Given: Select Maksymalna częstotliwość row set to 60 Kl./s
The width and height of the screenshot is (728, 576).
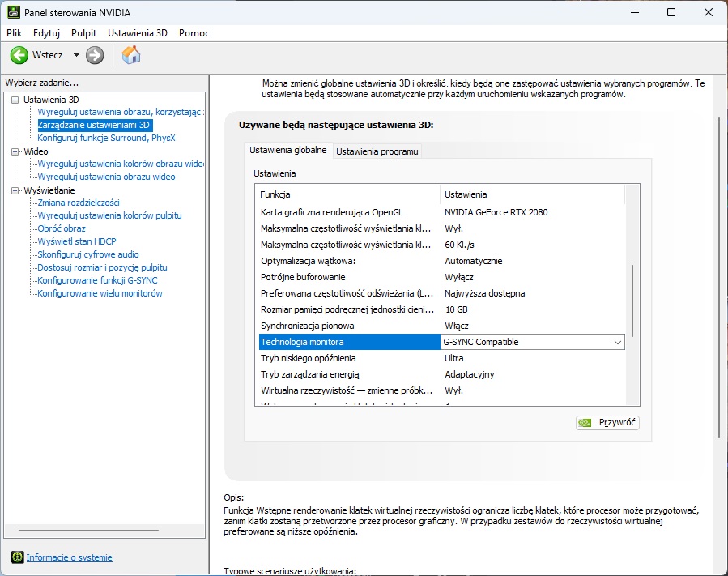Looking at the screenshot, I should 442,245.
